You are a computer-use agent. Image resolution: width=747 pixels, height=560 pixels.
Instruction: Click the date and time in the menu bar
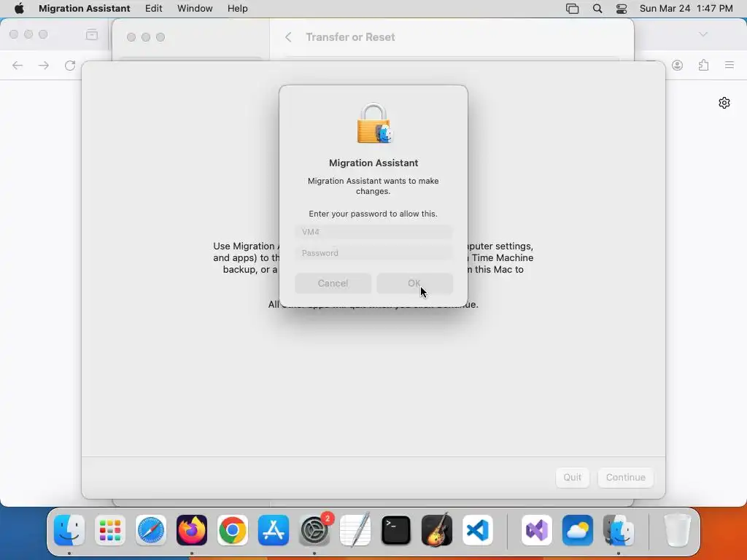686,9
